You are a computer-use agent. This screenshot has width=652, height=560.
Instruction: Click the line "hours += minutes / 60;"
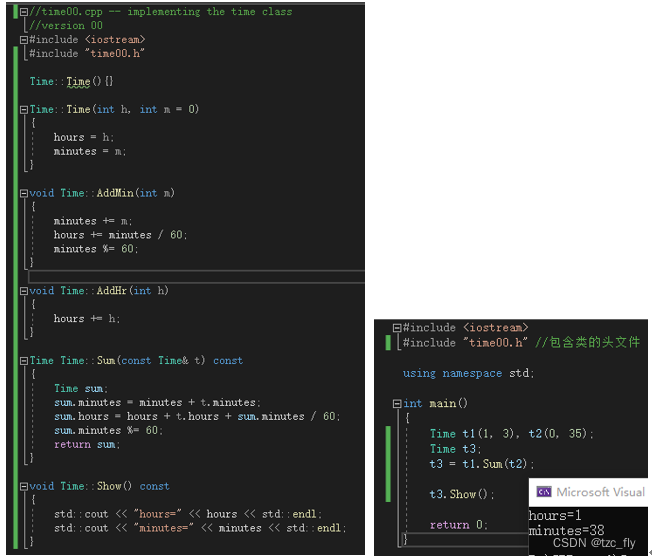[120, 235]
